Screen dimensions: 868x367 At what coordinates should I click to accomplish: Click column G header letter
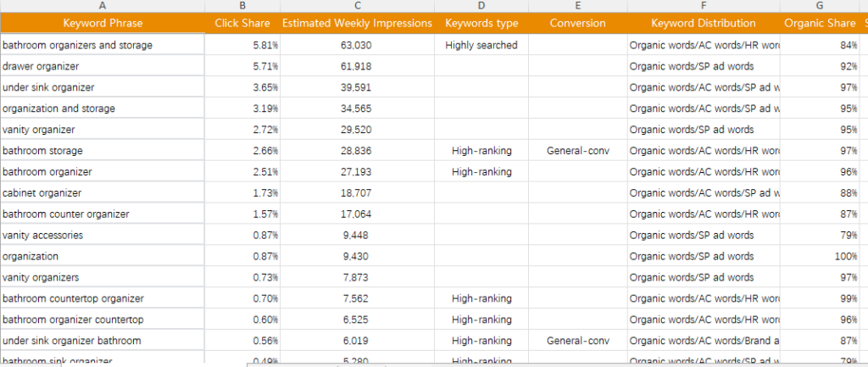[819, 5]
